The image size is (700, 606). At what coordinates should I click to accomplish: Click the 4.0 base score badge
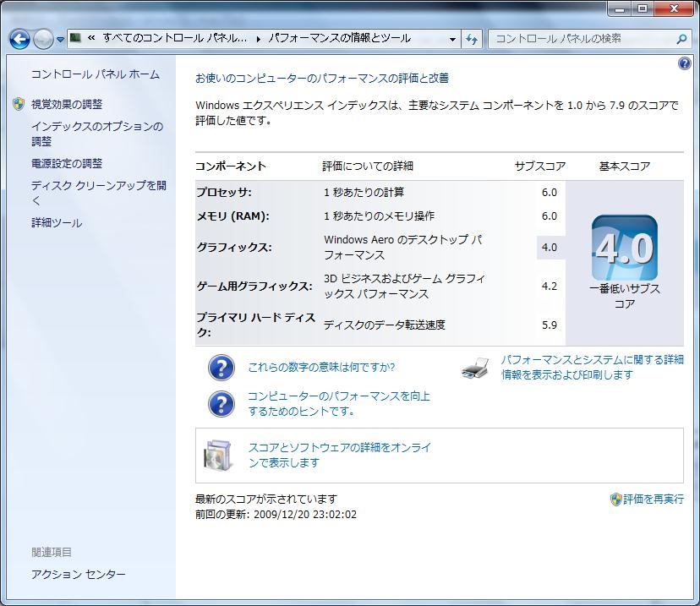click(625, 248)
